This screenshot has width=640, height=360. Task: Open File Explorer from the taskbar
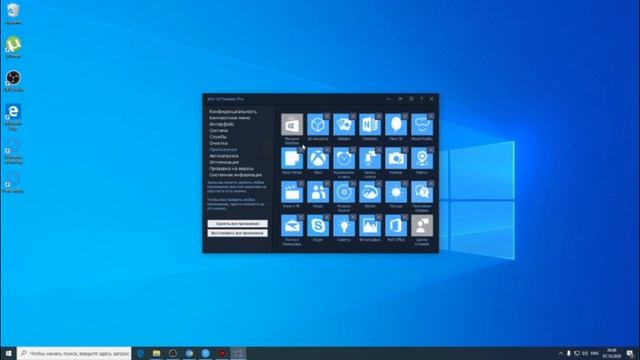(x=157, y=353)
